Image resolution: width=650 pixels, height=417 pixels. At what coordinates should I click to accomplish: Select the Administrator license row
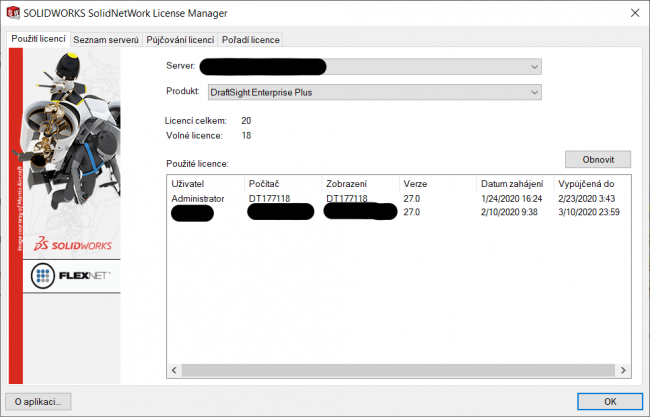200,199
